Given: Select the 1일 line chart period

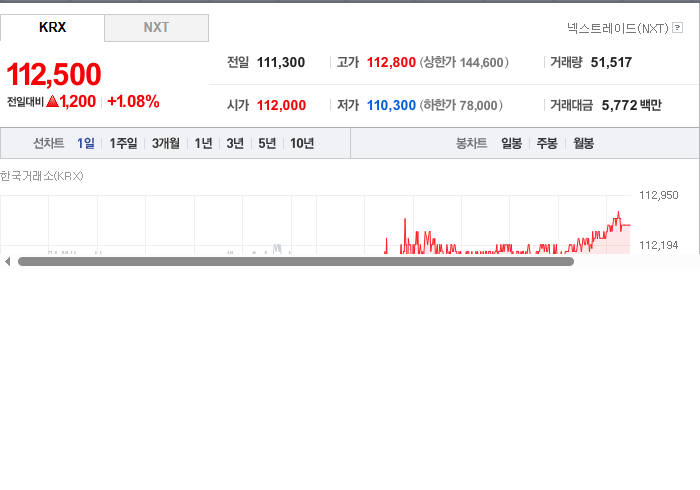Looking at the screenshot, I should tap(86, 143).
